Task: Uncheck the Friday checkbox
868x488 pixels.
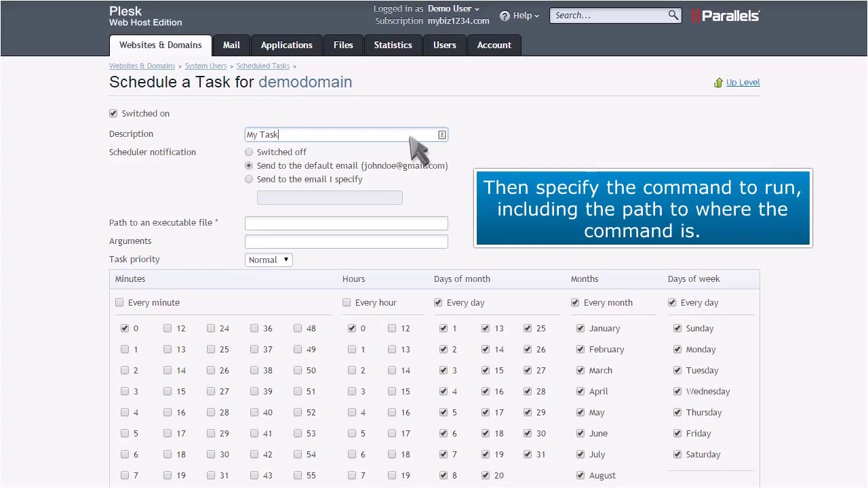Action: 677,433
